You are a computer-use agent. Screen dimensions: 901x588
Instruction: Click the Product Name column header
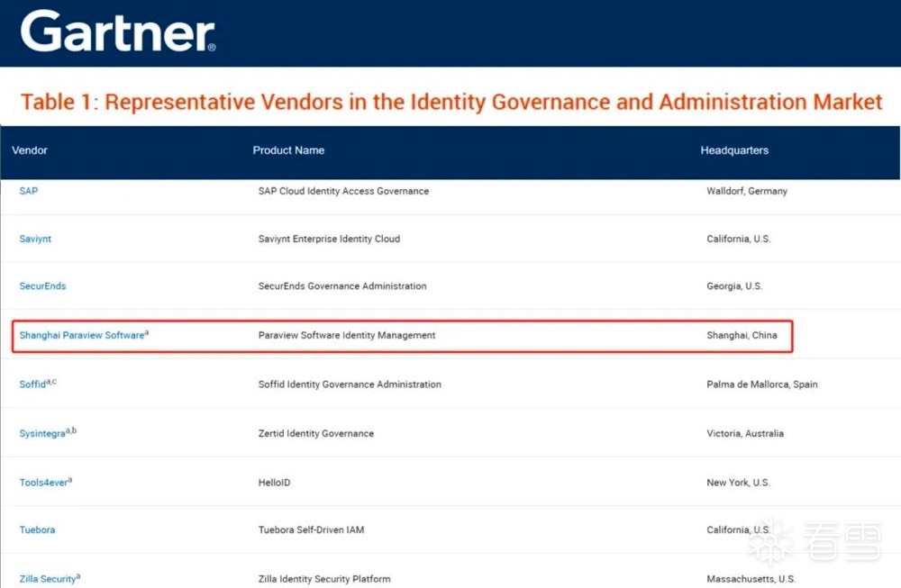[x=288, y=150]
